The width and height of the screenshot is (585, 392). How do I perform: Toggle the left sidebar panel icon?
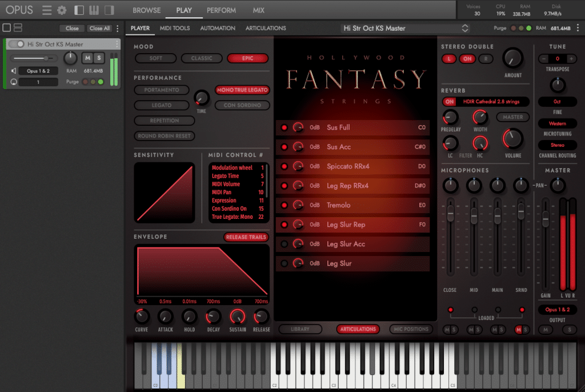coord(79,10)
